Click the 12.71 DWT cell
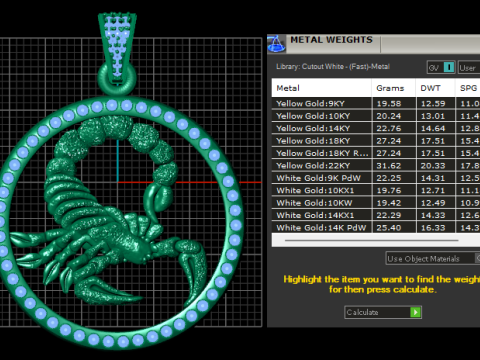The width and height of the screenshot is (480, 360). (436, 190)
